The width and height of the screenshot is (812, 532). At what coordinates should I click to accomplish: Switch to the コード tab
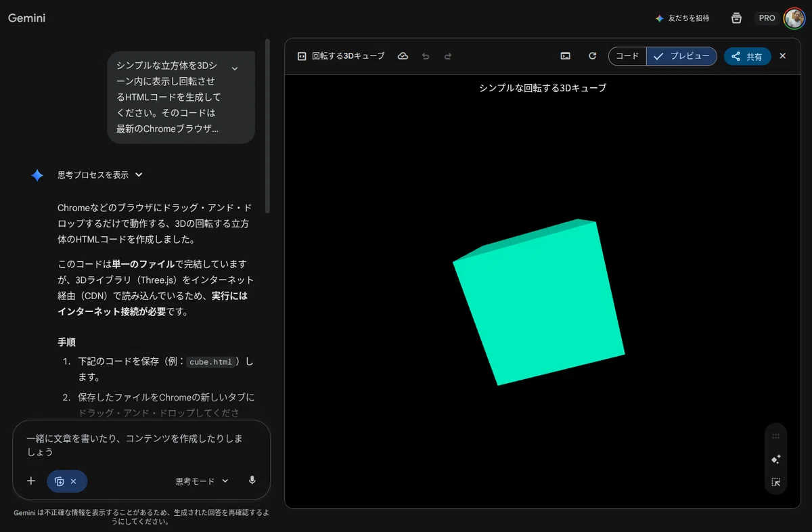pyautogui.click(x=627, y=56)
